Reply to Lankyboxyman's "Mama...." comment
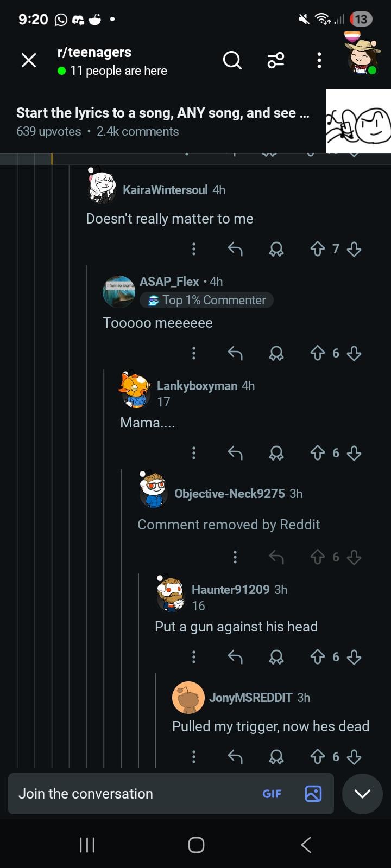391x868 pixels. coord(235,453)
